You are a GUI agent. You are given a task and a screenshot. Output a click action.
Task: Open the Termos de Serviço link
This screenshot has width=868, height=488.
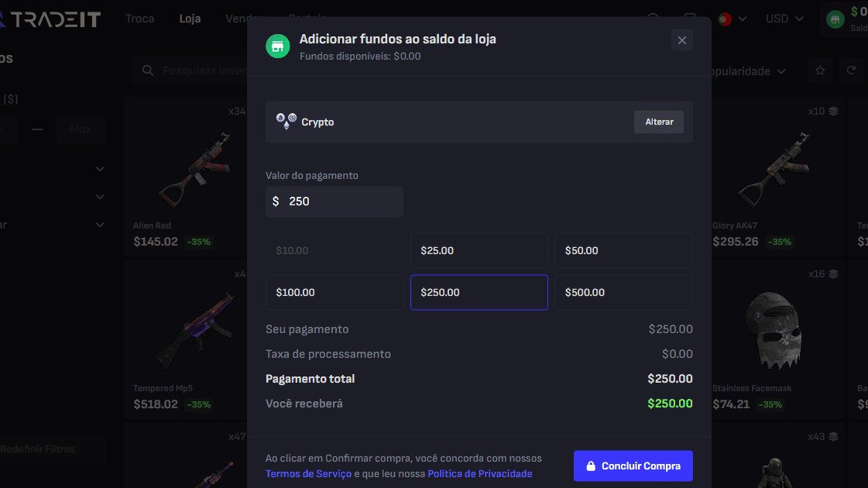308,473
